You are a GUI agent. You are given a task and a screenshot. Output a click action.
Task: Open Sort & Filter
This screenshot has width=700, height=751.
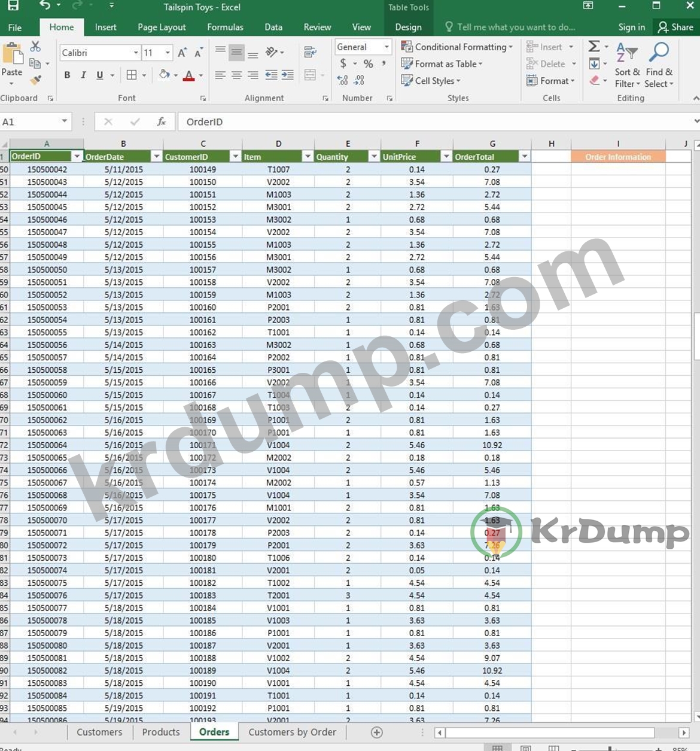pyautogui.click(x=627, y=65)
